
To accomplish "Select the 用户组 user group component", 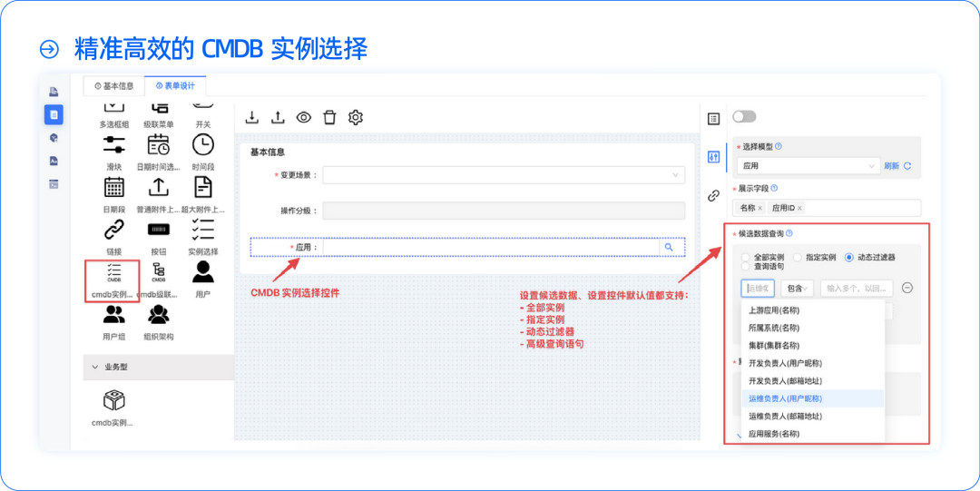I will (x=113, y=314).
